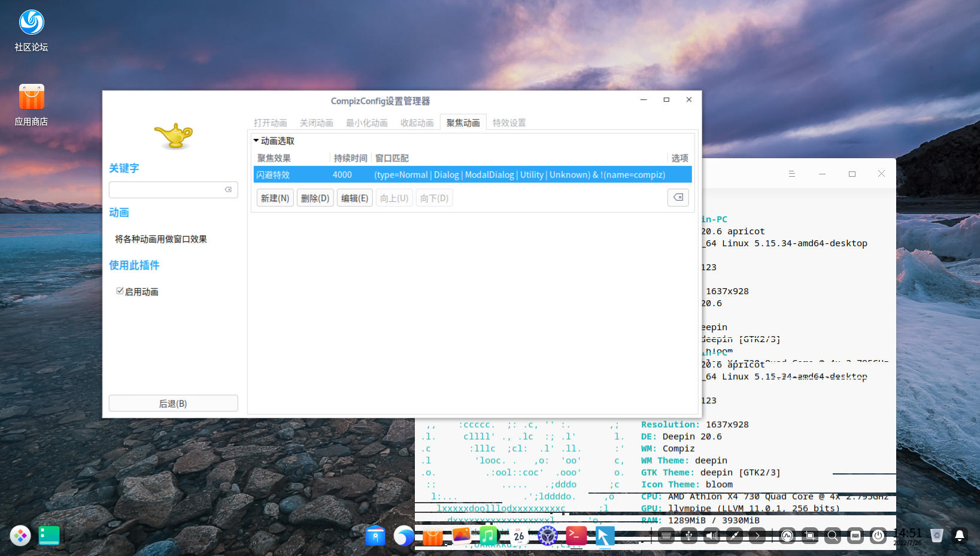Image resolution: width=980 pixels, height=556 pixels.
Task: Launch the browser from the dock
Action: coord(404,536)
